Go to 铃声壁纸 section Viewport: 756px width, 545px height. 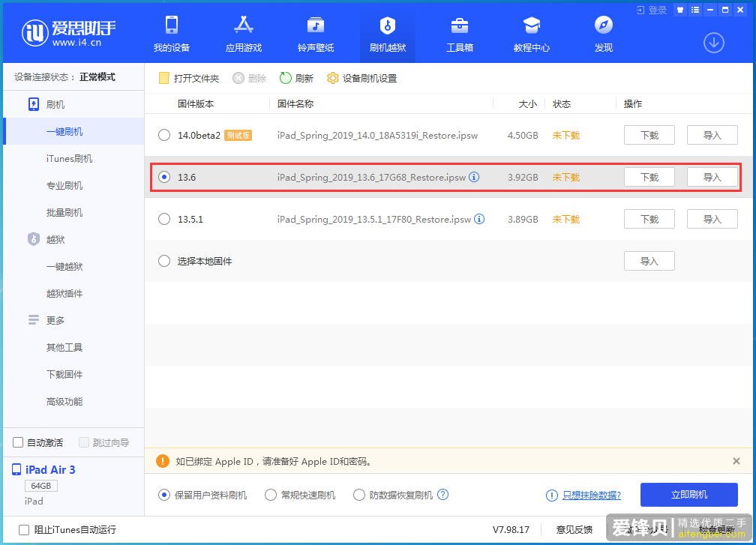316,34
